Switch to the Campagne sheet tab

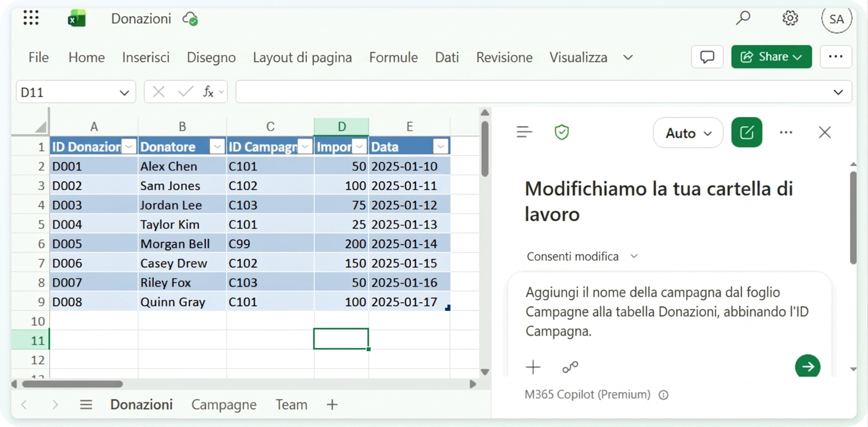[224, 404]
